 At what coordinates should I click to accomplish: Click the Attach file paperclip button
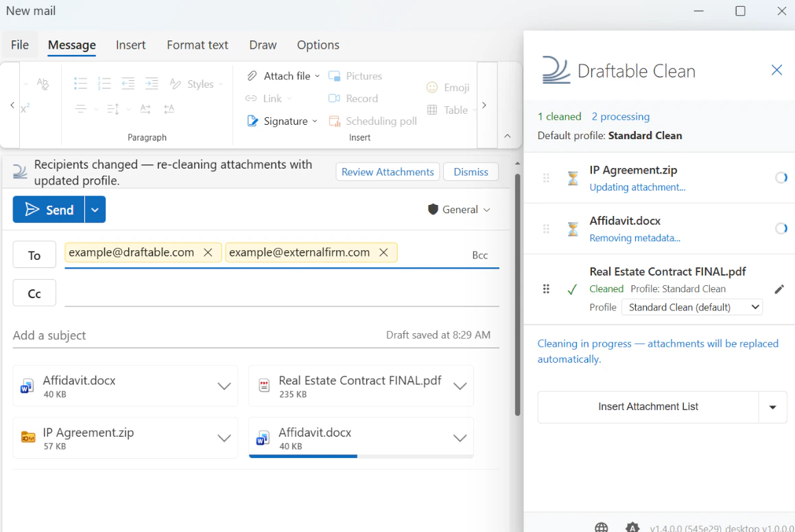click(278, 76)
